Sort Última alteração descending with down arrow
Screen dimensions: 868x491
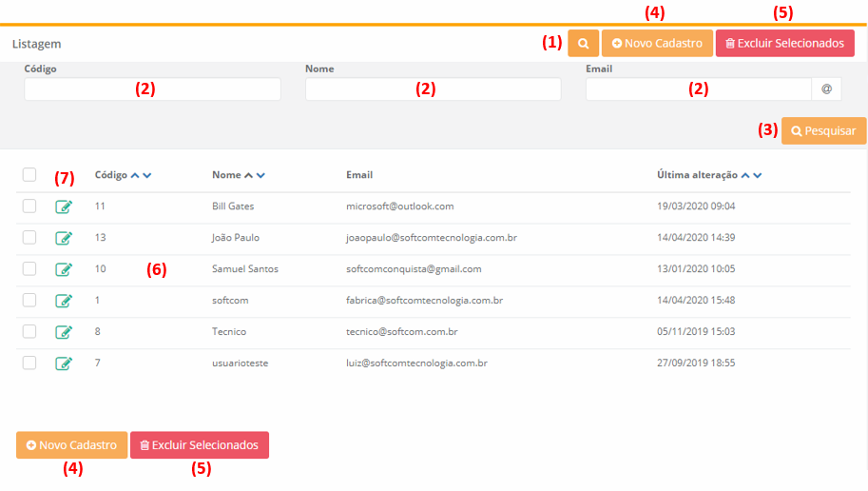click(758, 175)
